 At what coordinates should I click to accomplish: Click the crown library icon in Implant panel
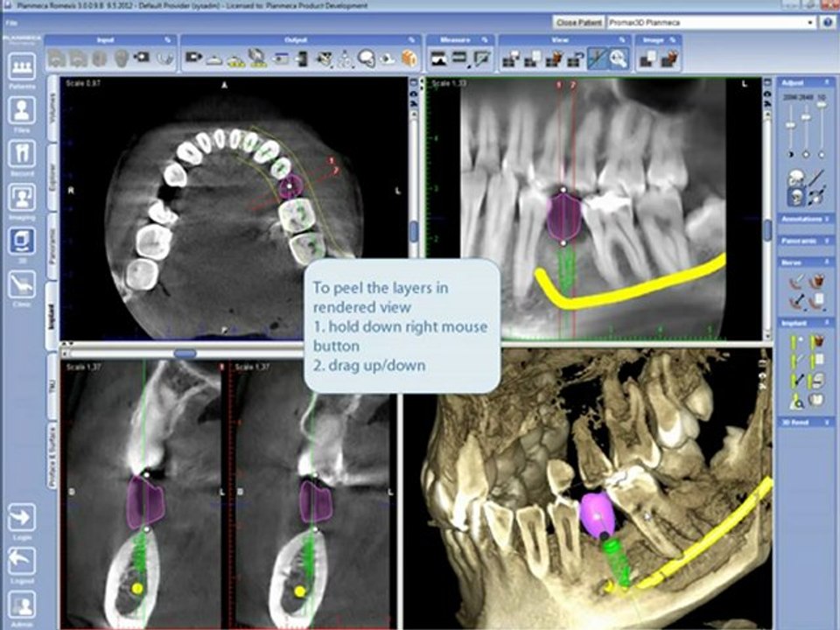tap(817, 400)
